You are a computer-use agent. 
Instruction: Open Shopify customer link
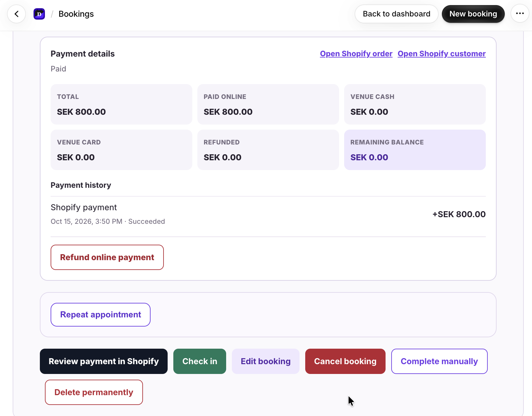click(x=442, y=54)
